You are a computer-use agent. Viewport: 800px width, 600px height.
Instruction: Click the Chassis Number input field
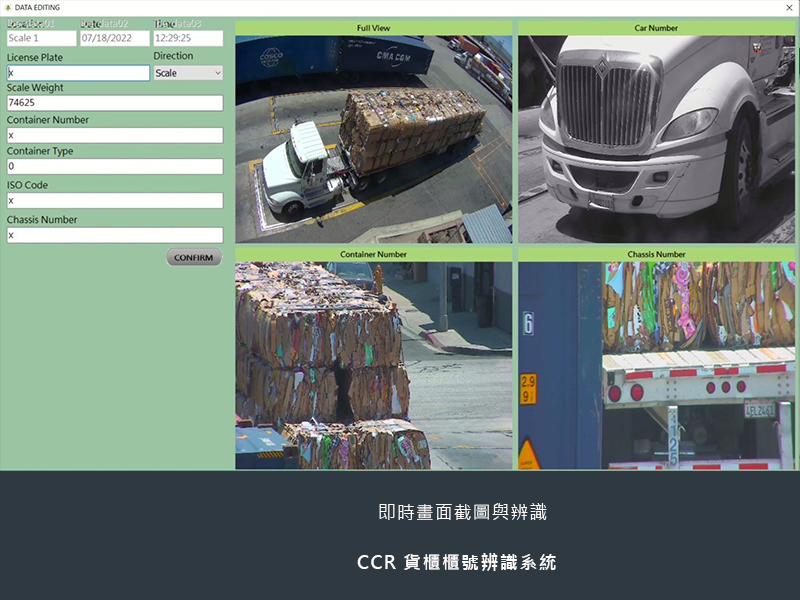[x=111, y=235]
